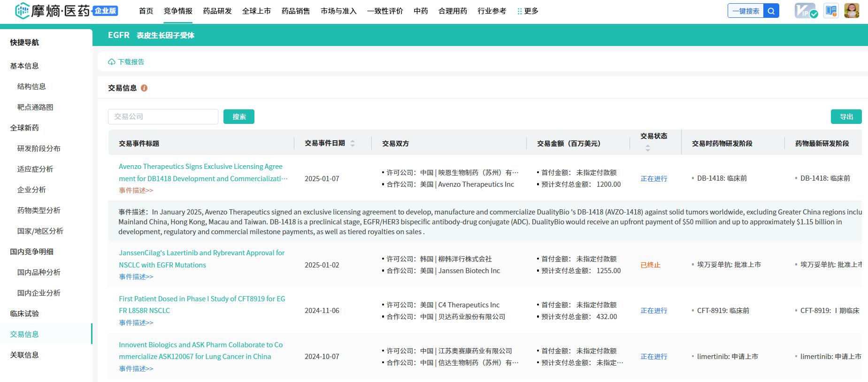
Task: Switch to the 药品研发 menu
Action: point(217,11)
